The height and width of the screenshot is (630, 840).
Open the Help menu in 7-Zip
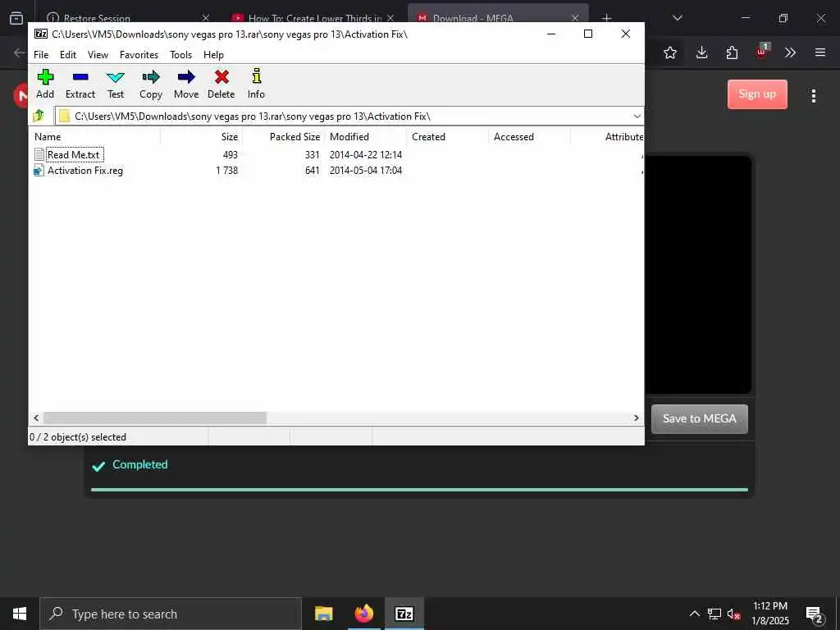click(213, 55)
